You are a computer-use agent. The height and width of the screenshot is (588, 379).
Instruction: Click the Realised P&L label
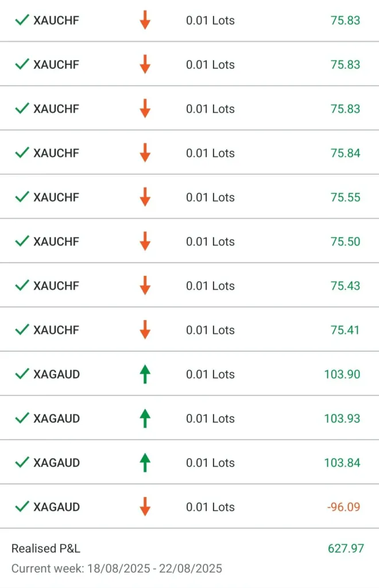pos(46,548)
